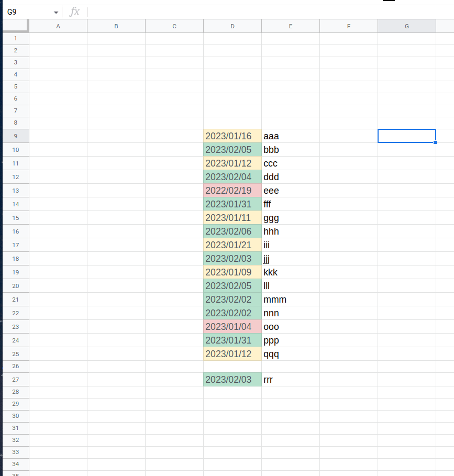Select column G header

[x=406, y=26]
